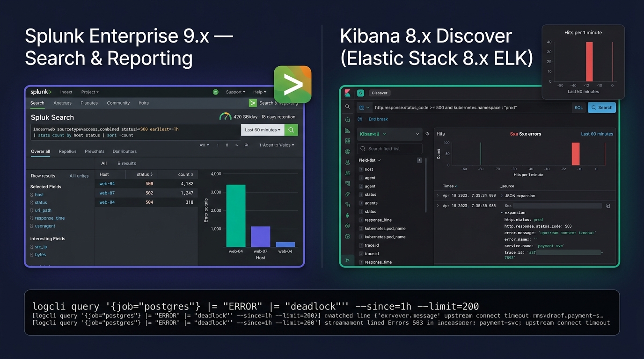The height and width of the screenshot is (359, 644).
Task: Click the red bar in Kibana Hits histogram
Action: click(576, 154)
